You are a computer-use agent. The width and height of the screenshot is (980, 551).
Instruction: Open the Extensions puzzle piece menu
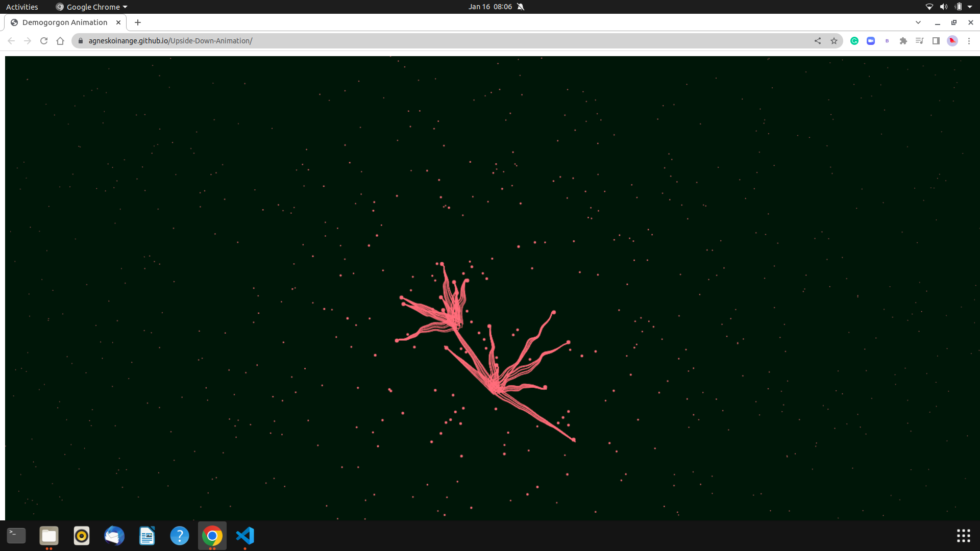coord(903,41)
